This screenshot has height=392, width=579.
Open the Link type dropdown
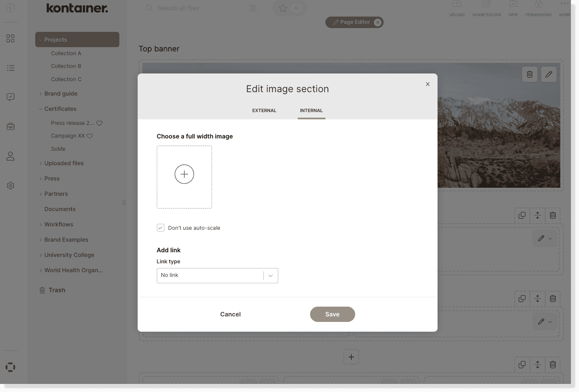[217, 276]
